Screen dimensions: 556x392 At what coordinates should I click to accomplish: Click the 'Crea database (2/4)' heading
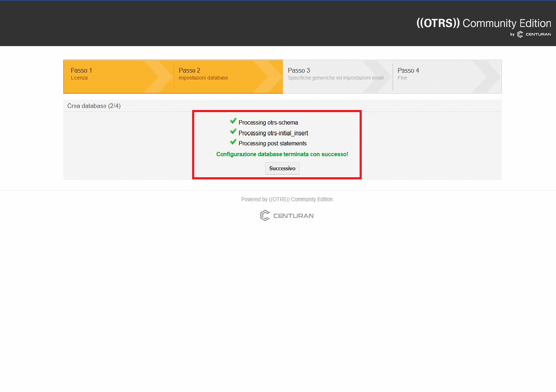coord(94,106)
